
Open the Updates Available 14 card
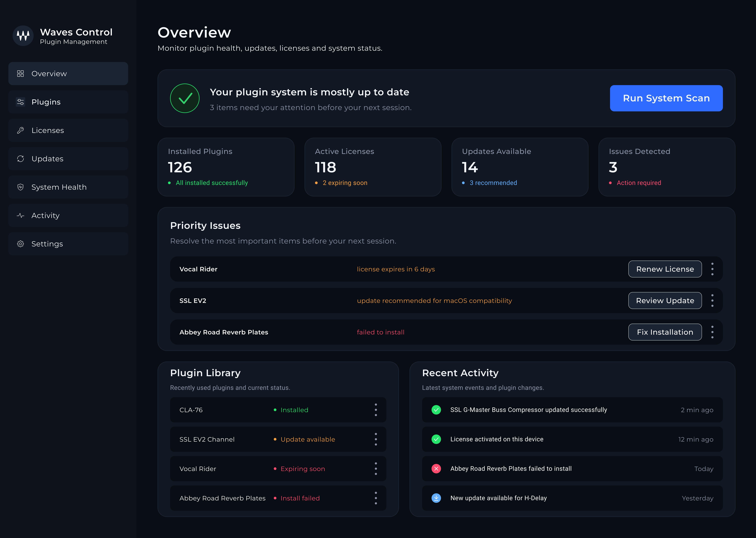coord(520,167)
